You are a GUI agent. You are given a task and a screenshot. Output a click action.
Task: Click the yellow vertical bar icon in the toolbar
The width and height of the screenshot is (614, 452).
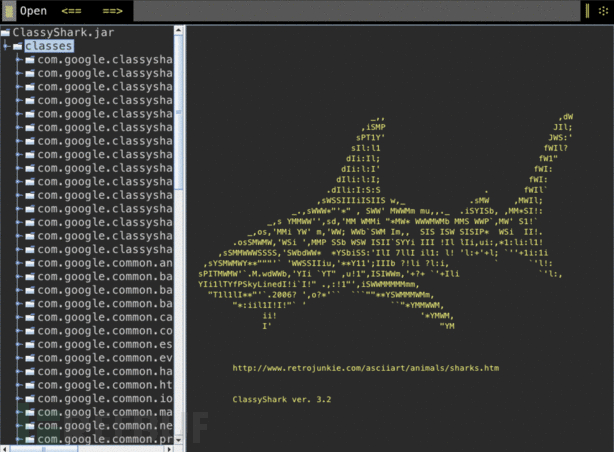click(x=587, y=11)
